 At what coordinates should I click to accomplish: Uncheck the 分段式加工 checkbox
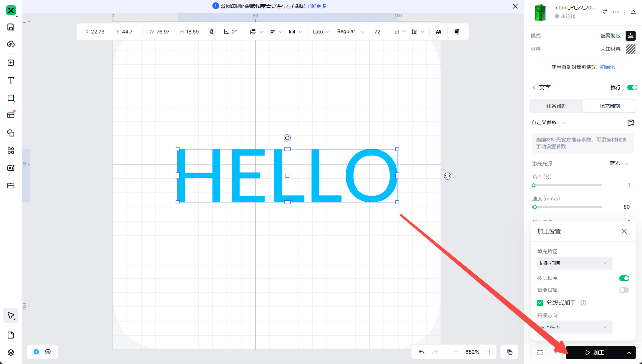(x=540, y=303)
